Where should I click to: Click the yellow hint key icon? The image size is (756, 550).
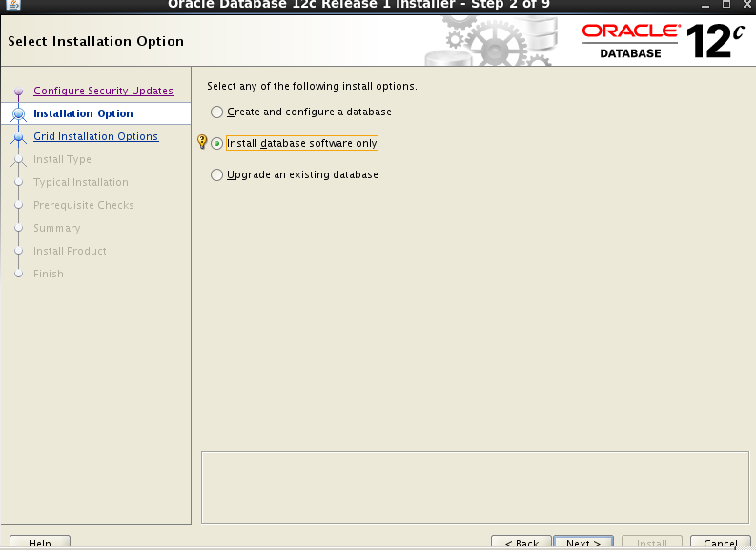pyautogui.click(x=202, y=142)
